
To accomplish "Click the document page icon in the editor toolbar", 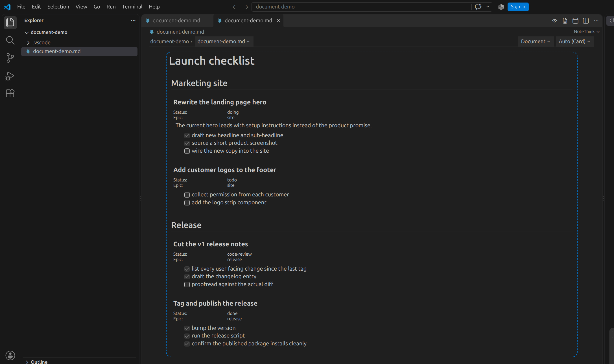I will tap(565, 21).
